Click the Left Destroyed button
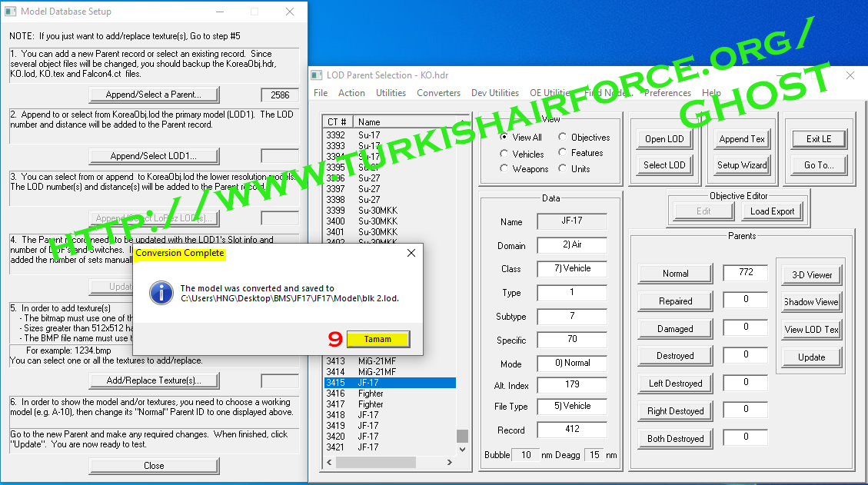 (x=675, y=384)
